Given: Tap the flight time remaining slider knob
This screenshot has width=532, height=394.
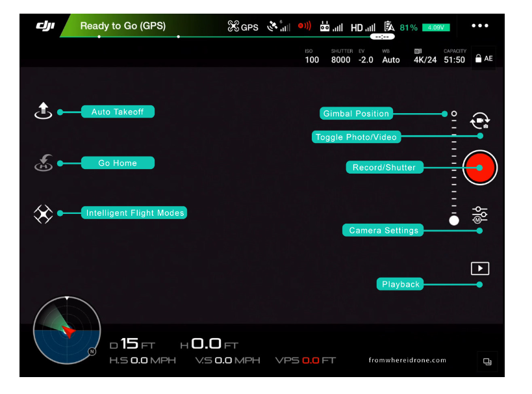Looking at the screenshot, I should click(382, 36).
